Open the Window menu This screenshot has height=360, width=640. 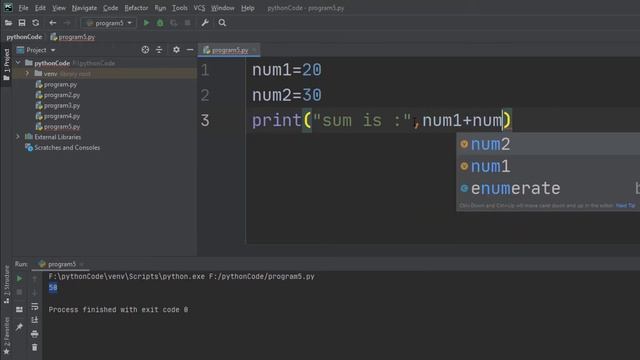pyautogui.click(x=222, y=8)
